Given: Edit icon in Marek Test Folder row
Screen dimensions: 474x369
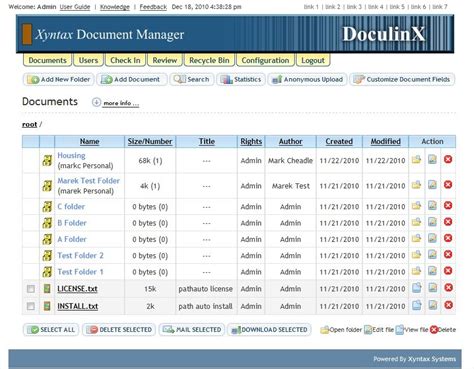Looking at the screenshot, I should click(432, 185).
